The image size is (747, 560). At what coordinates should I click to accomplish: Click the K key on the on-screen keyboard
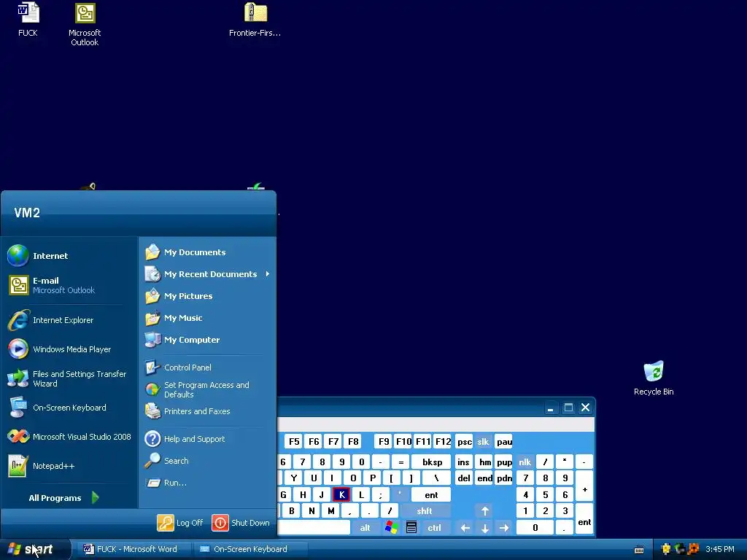(x=341, y=495)
